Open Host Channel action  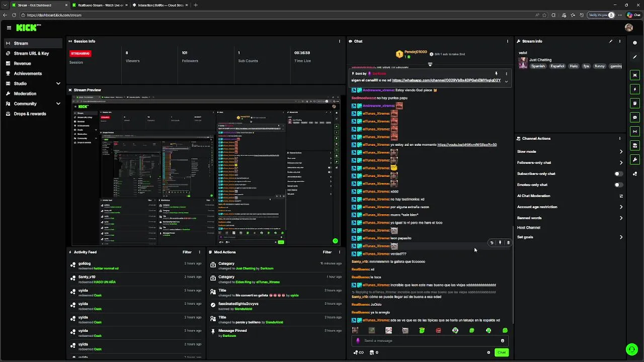tap(529, 228)
